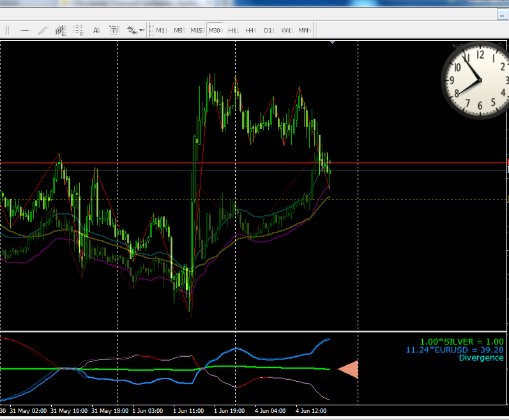Image resolution: width=509 pixels, height=420 pixels.
Task: Select the horizontal line drawing tool
Action: pyautogui.click(x=25, y=30)
